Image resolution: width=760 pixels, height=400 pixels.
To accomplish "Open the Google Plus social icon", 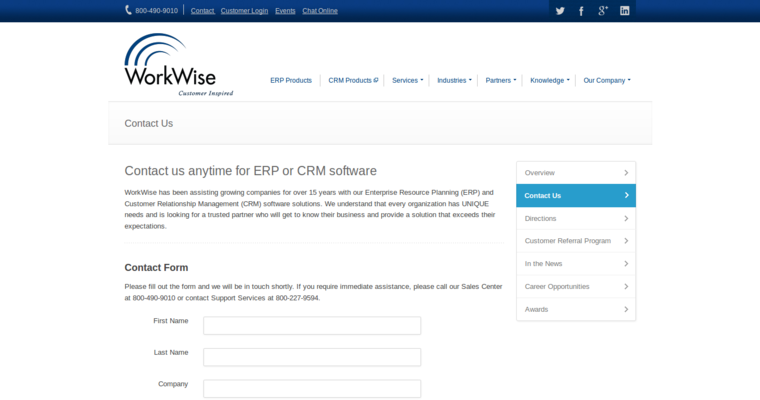I will click(x=603, y=11).
